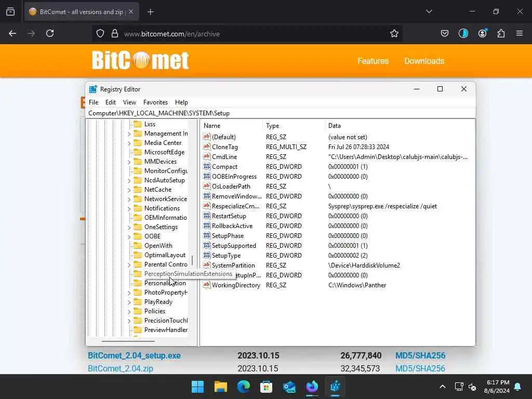Select the Lxss registry key
Image resolution: width=532 pixels, height=399 pixels.
point(150,124)
